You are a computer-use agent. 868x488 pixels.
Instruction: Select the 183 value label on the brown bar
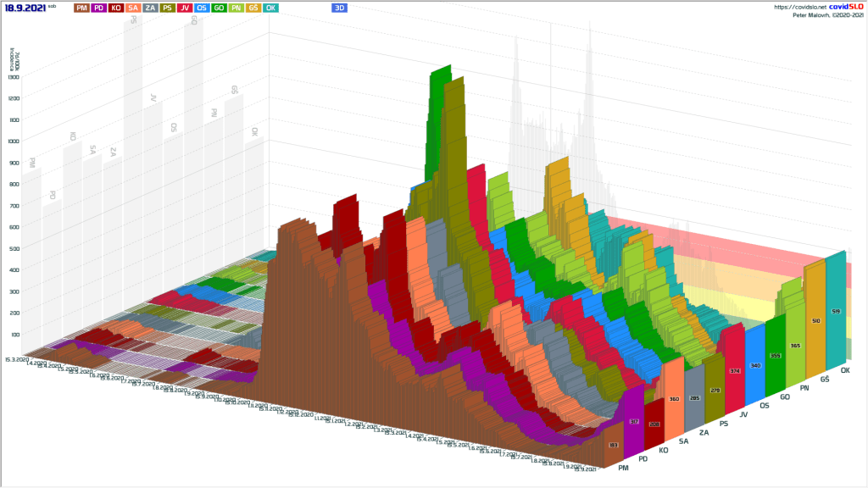point(614,445)
